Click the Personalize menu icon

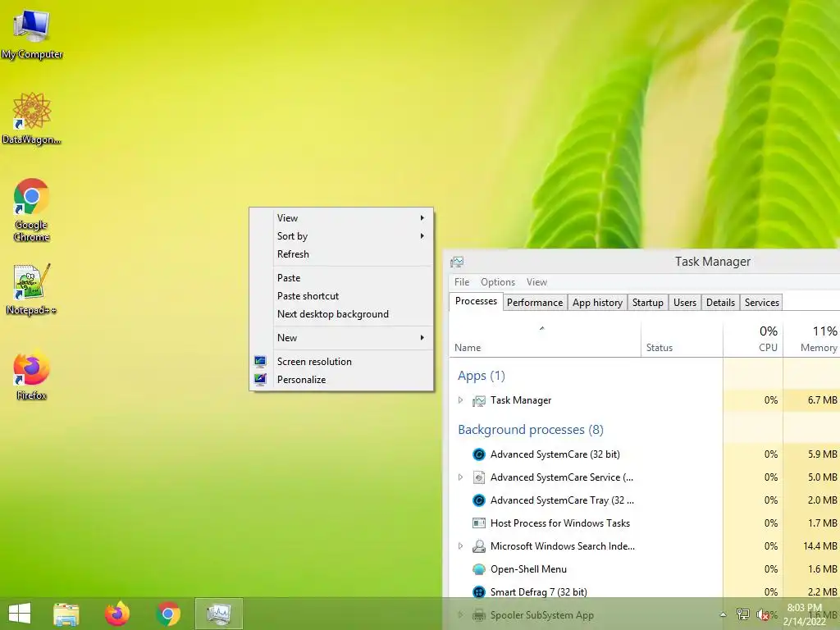click(x=260, y=379)
